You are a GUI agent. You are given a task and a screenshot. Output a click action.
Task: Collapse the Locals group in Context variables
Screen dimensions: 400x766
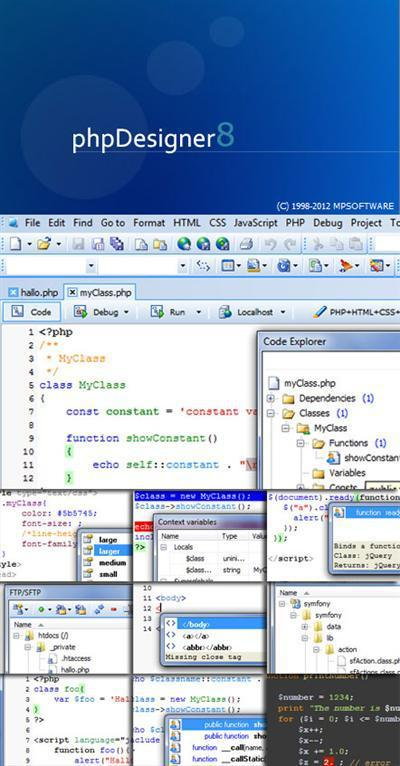point(164,547)
